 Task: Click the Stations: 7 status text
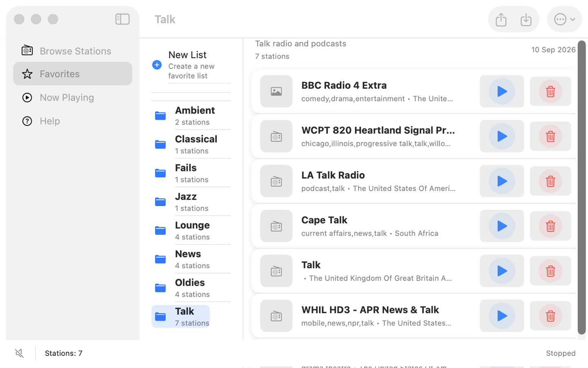click(64, 353)
